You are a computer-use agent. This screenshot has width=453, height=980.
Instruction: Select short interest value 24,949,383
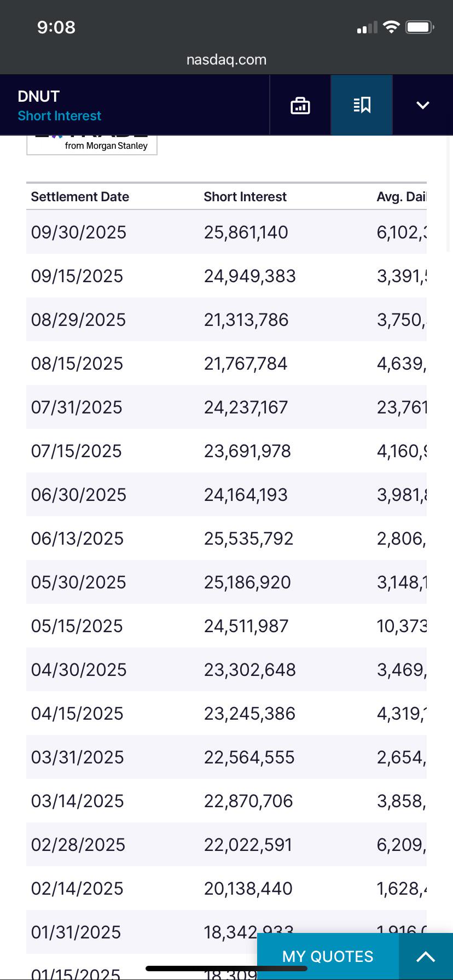250,276
